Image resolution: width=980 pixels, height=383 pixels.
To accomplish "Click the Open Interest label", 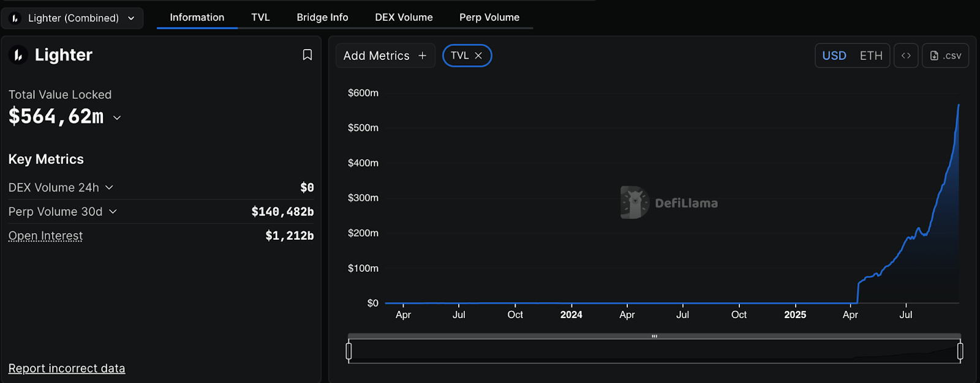I will pyautogui.click(x=45, y=236).
